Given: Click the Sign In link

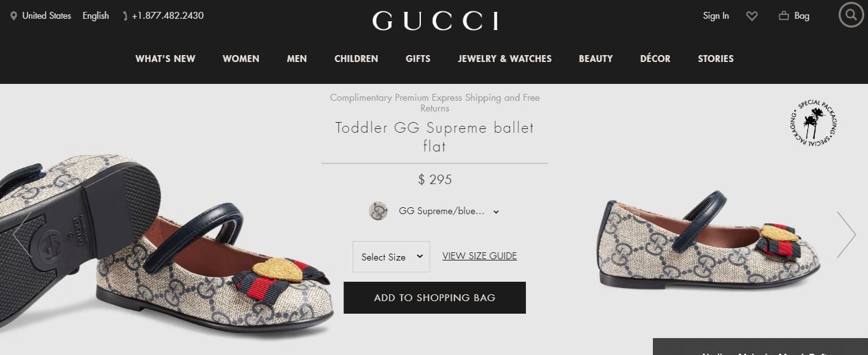Looking at the screenshot, I should pos(716,16).
